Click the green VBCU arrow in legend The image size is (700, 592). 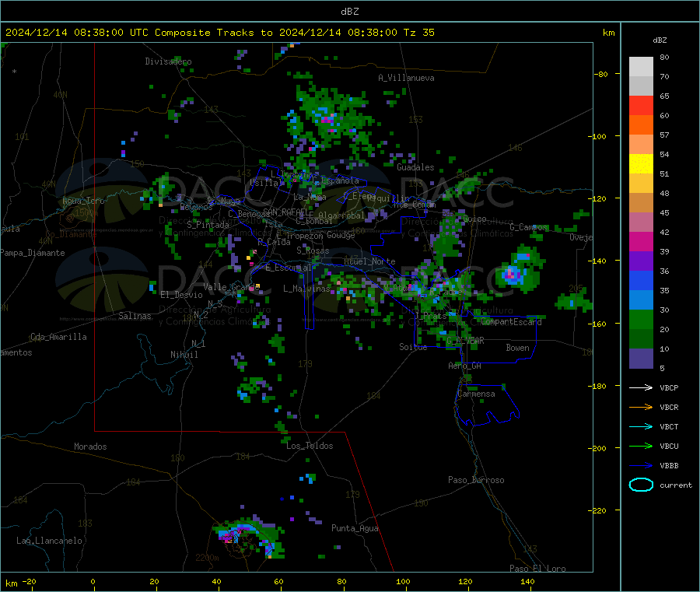(641, 446)
